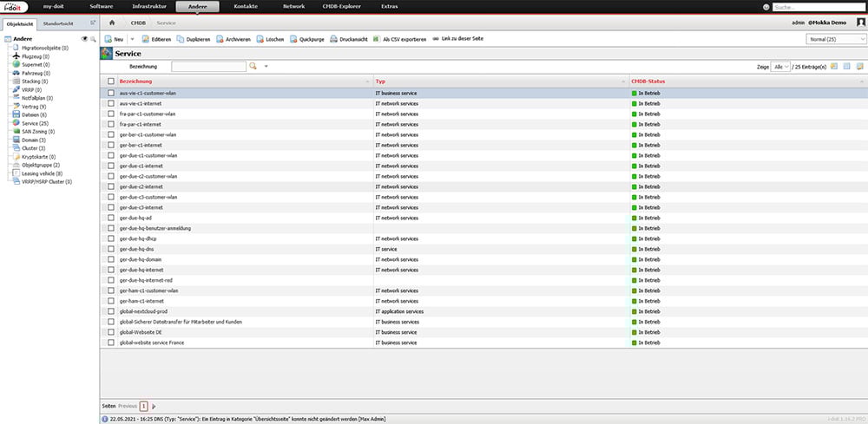Viewport: 868px width, 424px height.
Task: Open Software menu
Action: pyautogui.click(x=102, y=6)
